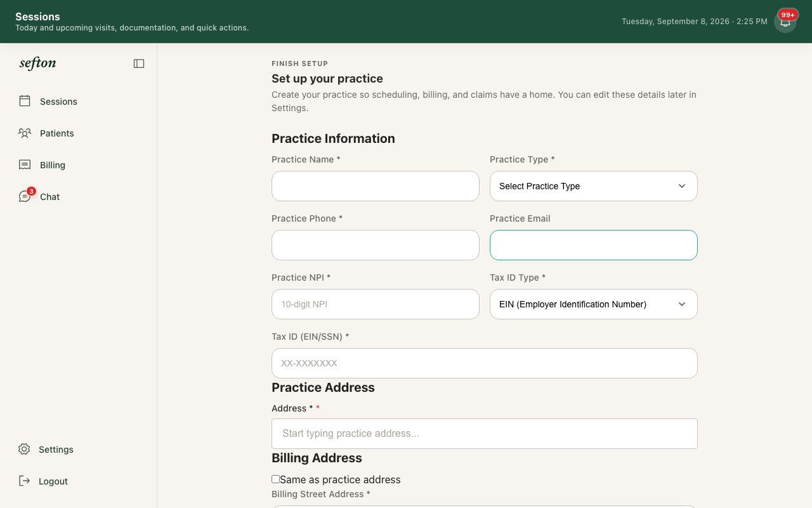Click the 10-digit NPI field

pyautogui.click(x=375, y=304)
